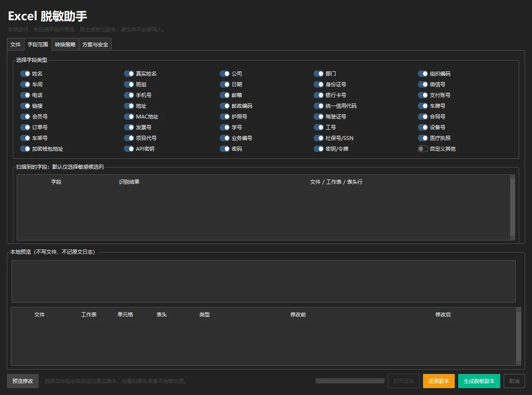This screenshot has height=395, width=532.
Task: Turn off the API密钥 toggle
Action: click(x=129, y=149)
